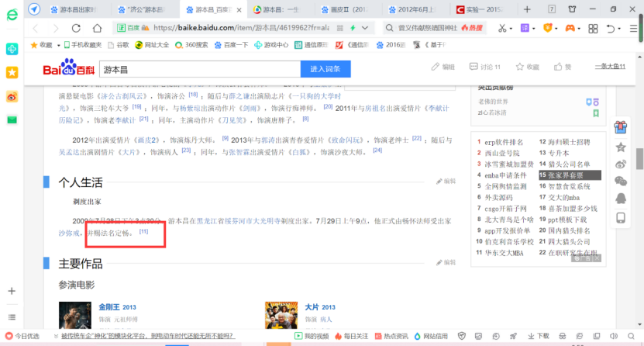The image size is (644, 346).
Task: Click the page vertical scrollbar thumb
Action: point(639,159)
